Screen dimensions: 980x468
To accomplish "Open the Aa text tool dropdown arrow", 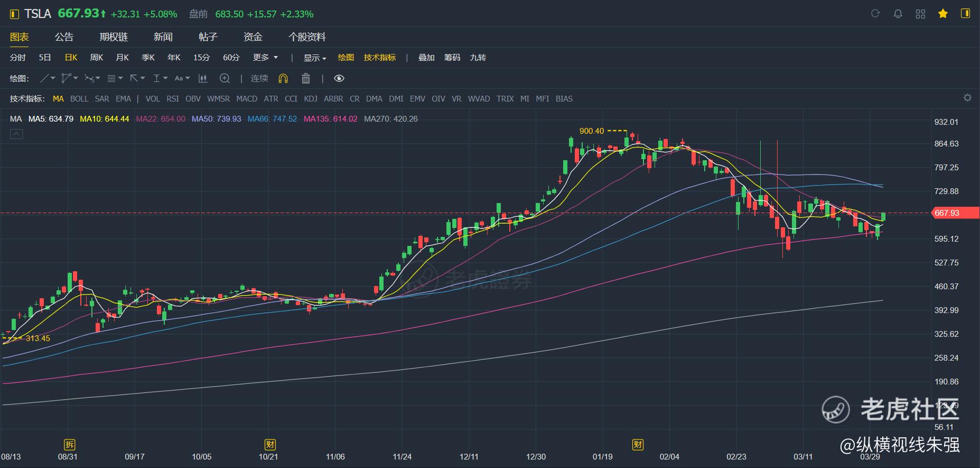I will pyautogui.click(x=188, y=78).
